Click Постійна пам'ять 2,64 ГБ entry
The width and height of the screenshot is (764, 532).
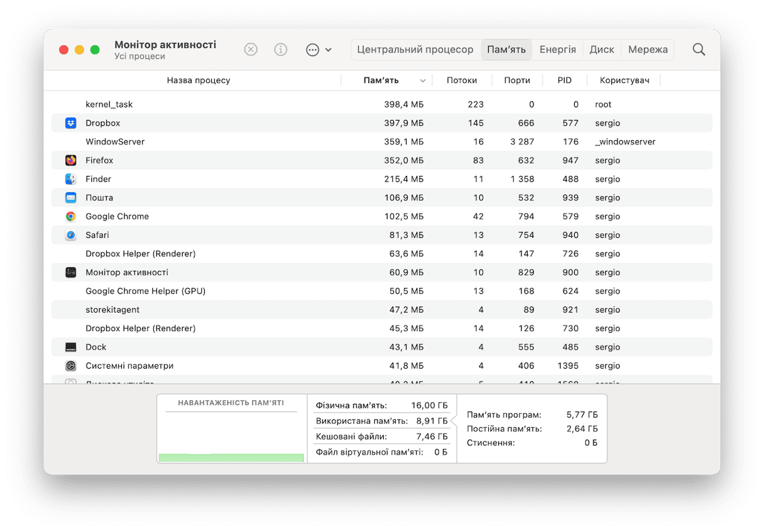[532, 429]
